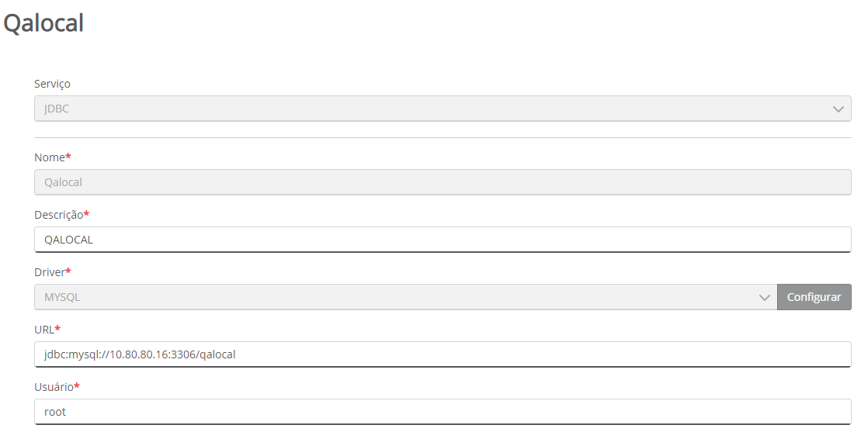Click the Nome field label
This screenshot has width=868, height=432.
pos(49,157)
